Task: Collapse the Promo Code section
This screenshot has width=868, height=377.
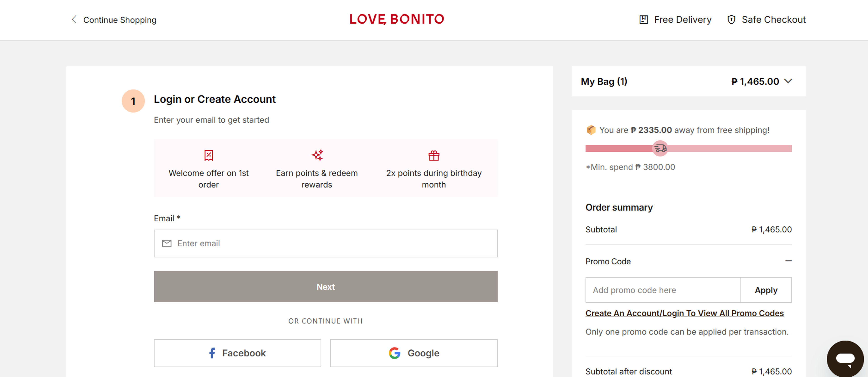Action: 788,261
